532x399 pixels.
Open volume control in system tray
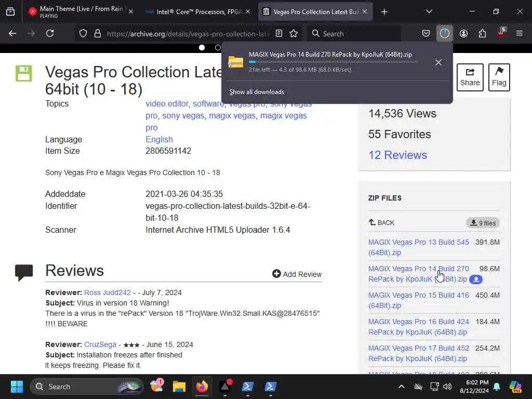(447, 387)
